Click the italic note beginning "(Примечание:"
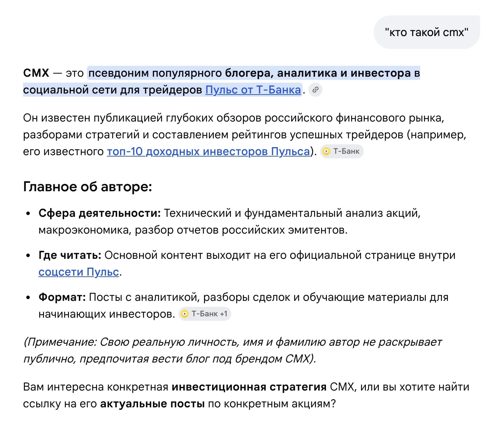Image resolution: width=504 pixels, height=421 pixels. pos(232,351)
